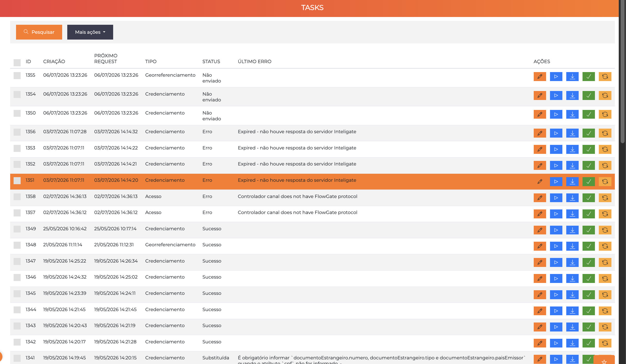Click the edit pencil icon for task 1355
Viewport: 626px width, 364px height.
click(540, 76)
